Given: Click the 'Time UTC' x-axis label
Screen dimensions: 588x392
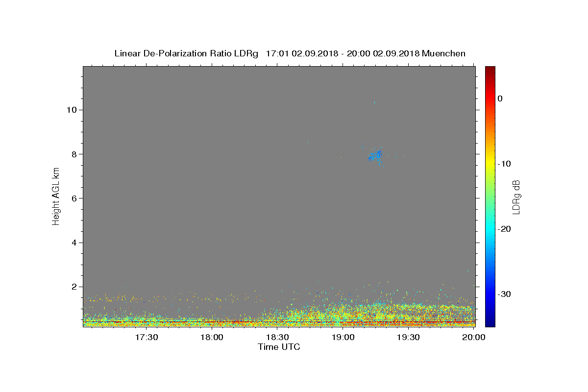Looking at the screenshot, I should (x=279, y=347).
